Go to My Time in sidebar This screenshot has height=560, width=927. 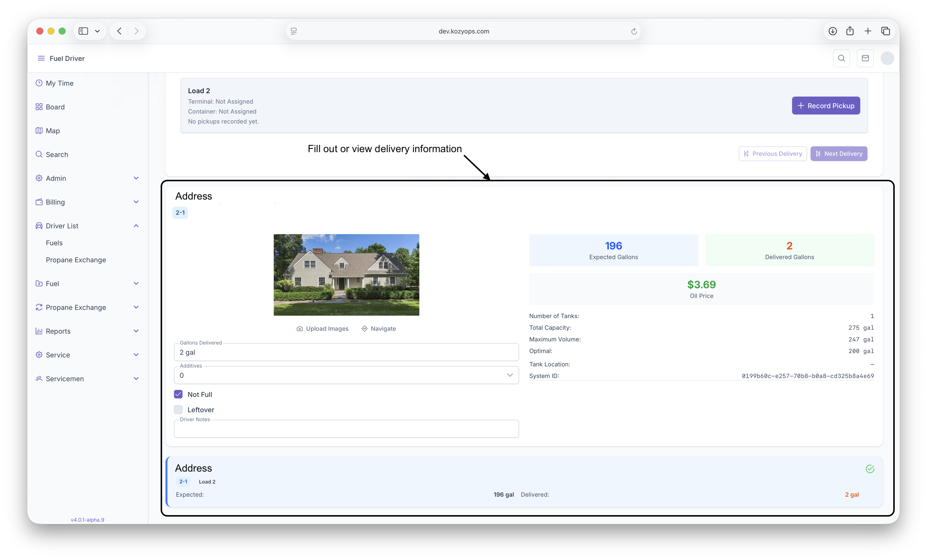click(59, 83)
